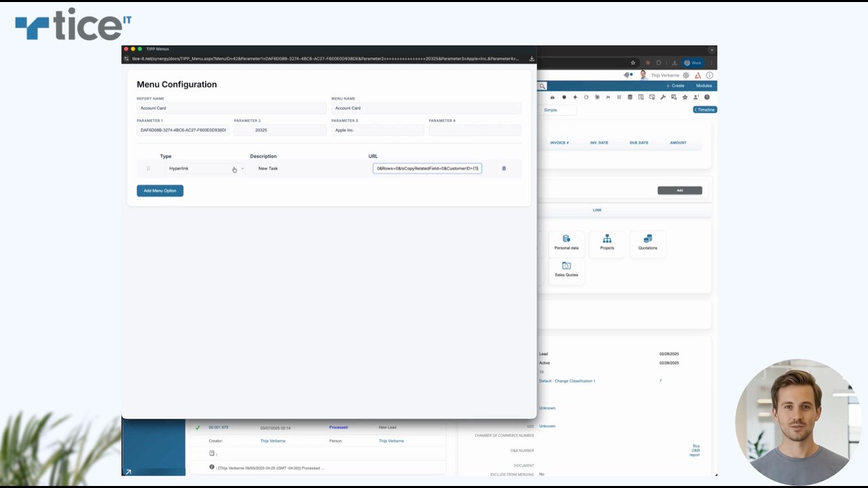This screenshot has height=488, width=868.
Task: Click the four-point sparkle toolbar icon
Action: click(x=575, y=97)
